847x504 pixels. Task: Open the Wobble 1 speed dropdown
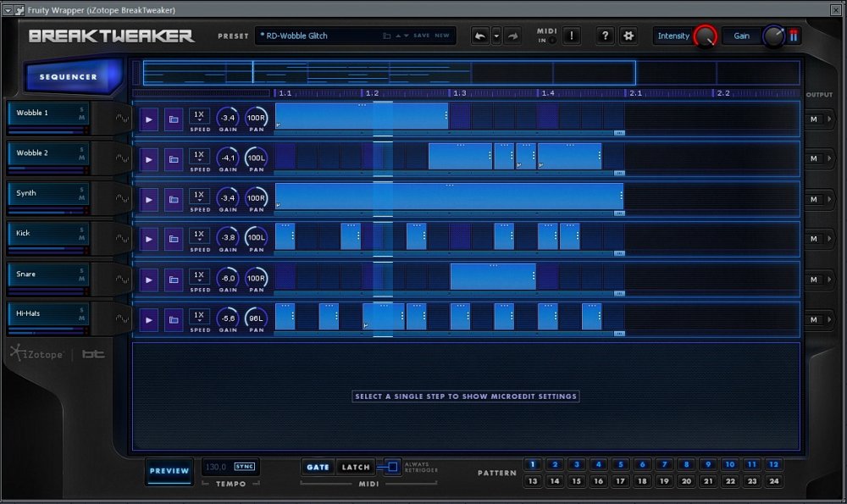pos(199,116)
